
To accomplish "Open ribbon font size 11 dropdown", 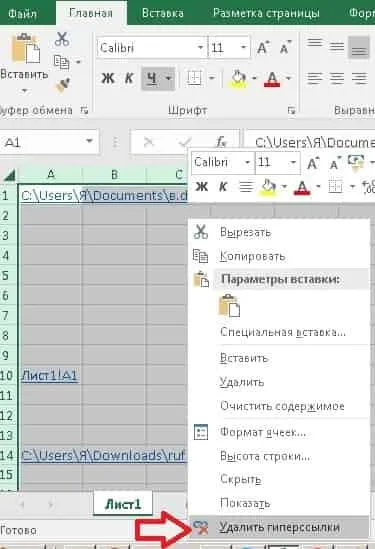I will [x=243, y=47].
